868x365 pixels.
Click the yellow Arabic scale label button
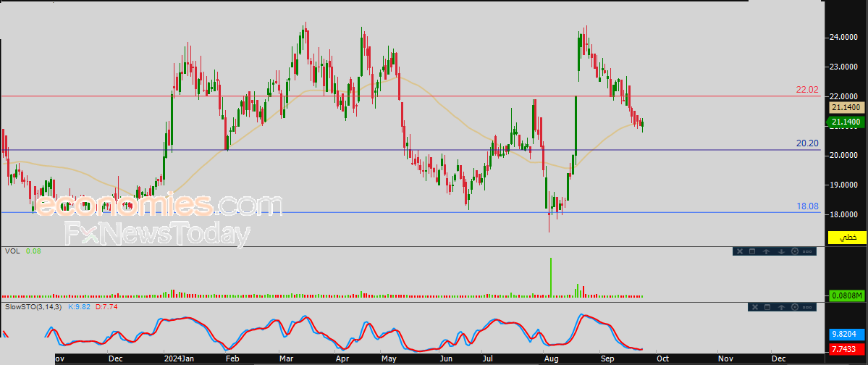click(847, 238)
